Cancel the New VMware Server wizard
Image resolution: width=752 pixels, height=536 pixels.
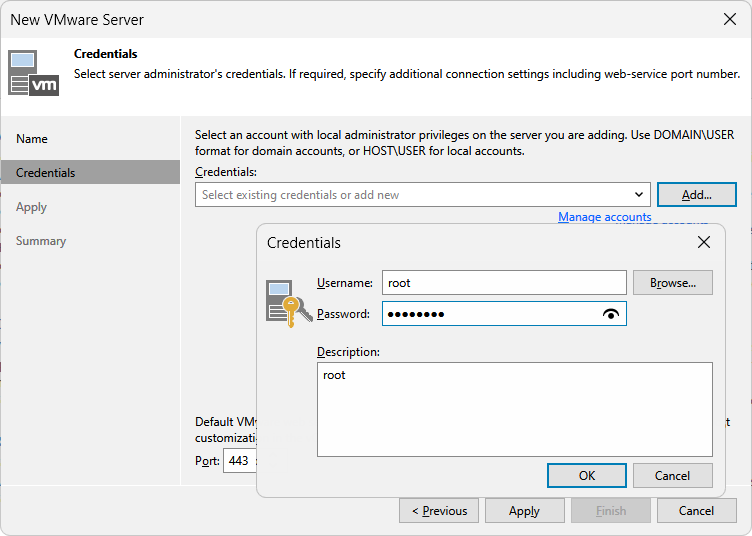click(x=696, y=511)
